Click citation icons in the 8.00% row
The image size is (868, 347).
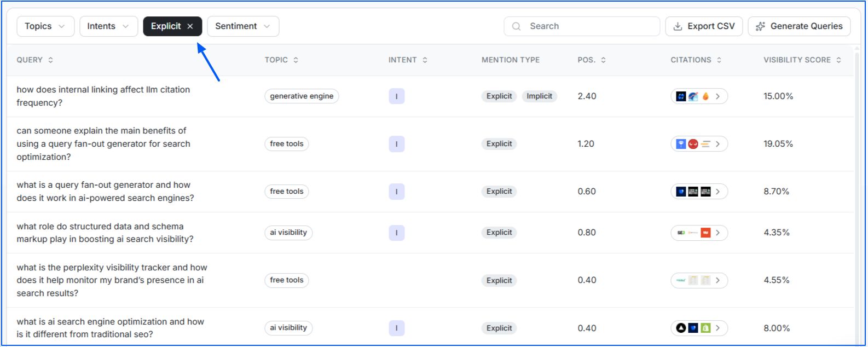(x=693, y=328)
